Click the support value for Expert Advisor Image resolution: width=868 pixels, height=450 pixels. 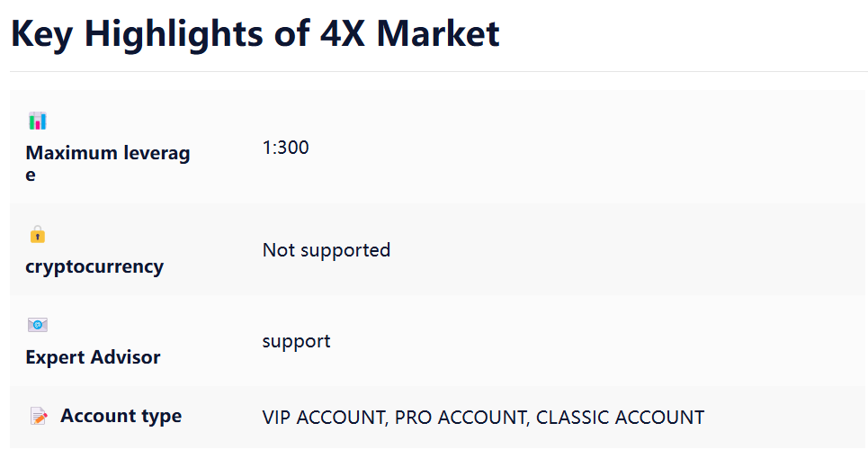(296, 341)
